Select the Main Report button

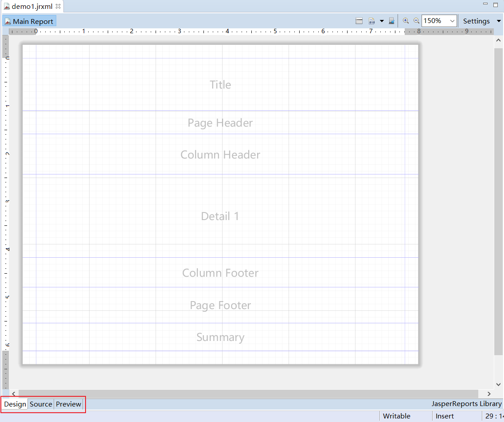click(x=29, y=21)
